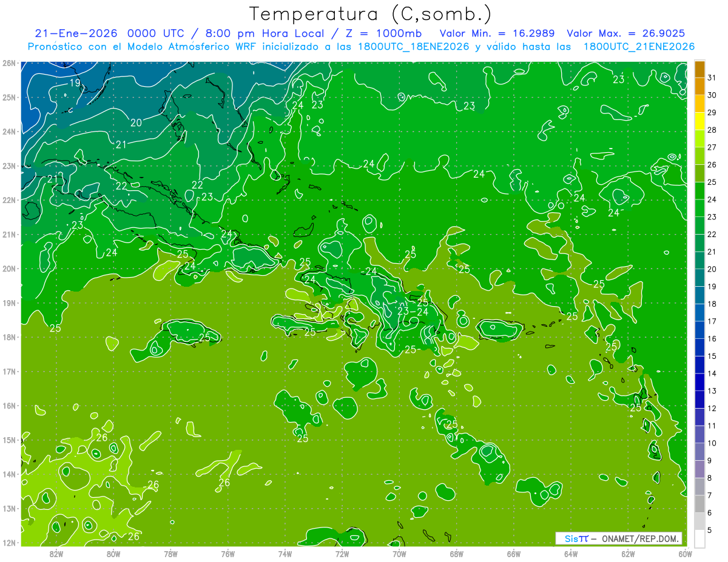728x562 pixels.
Task: Pick the white swatch below value 5
Action: click(x=699, y=538)
